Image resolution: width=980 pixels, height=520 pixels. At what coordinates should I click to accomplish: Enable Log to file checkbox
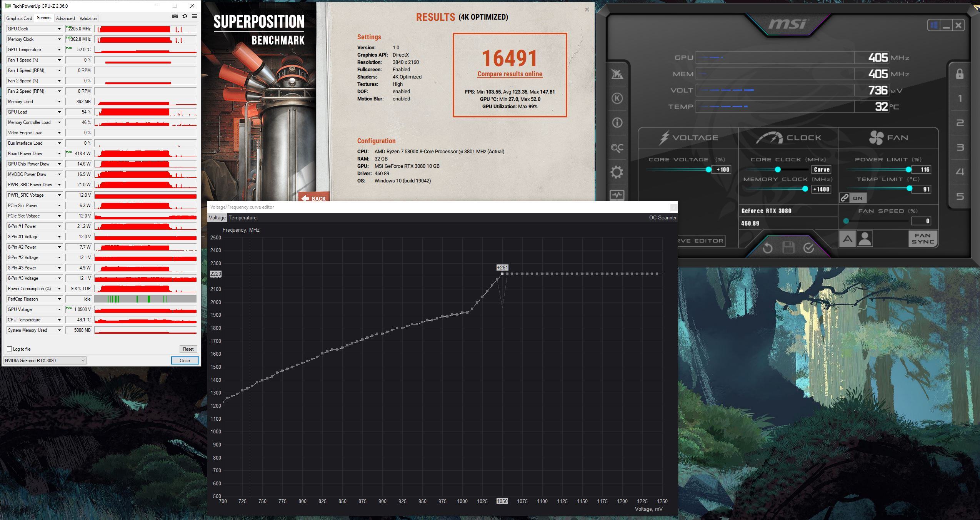(x=10, y=349)
